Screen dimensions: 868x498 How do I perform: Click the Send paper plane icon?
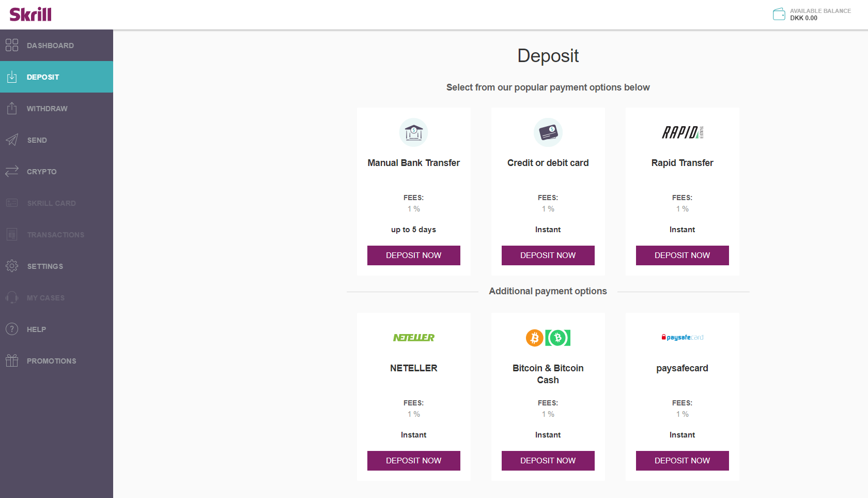pos(12,140)
